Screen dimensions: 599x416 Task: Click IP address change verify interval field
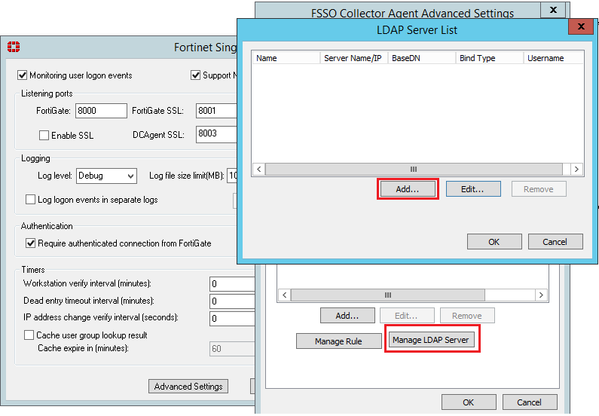click(x=232, y=319)
